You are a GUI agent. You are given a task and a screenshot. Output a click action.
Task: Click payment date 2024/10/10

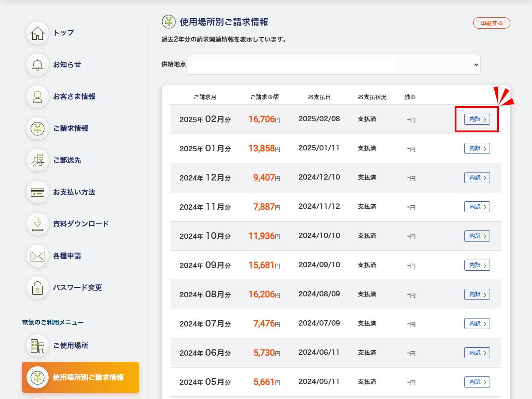point(319,235)
